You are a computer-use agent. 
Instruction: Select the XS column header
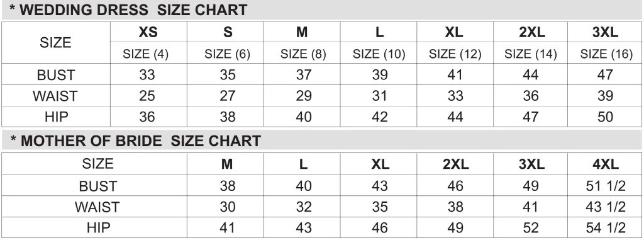148,32
